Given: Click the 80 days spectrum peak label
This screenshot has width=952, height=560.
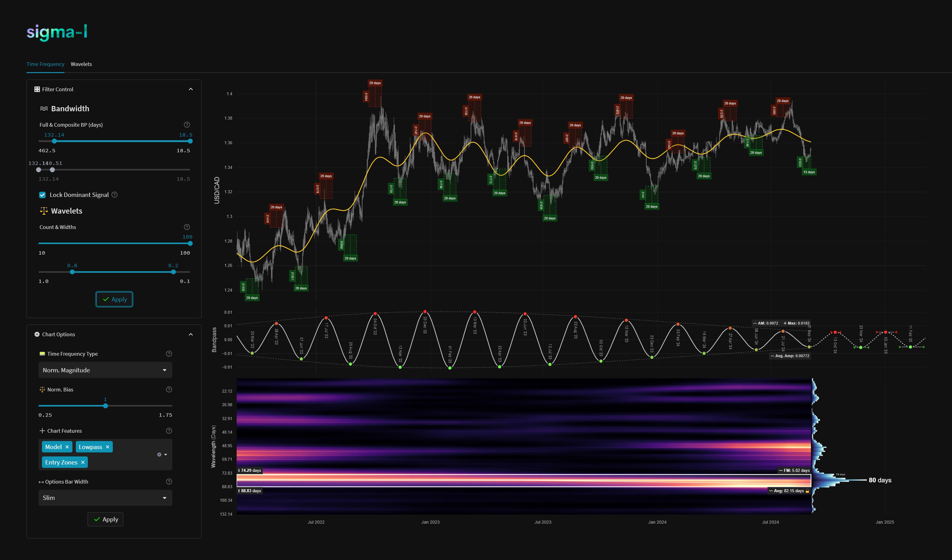Looking at the screenshot, I should [x=880, y=480].
